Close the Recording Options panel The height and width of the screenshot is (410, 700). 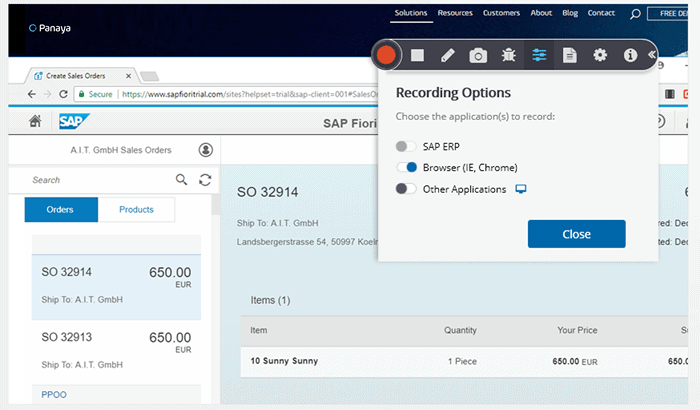pyautogui.click(x=576, y=234)
